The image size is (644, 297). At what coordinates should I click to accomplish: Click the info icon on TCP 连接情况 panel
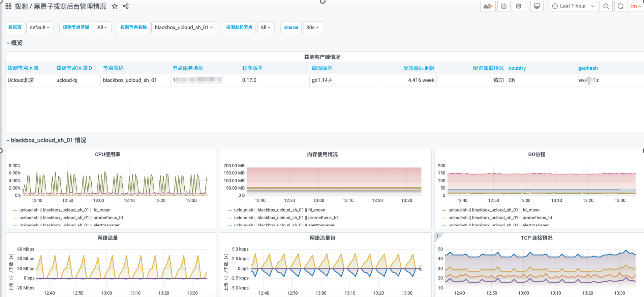pyautogui.click(x=438, y=236)
